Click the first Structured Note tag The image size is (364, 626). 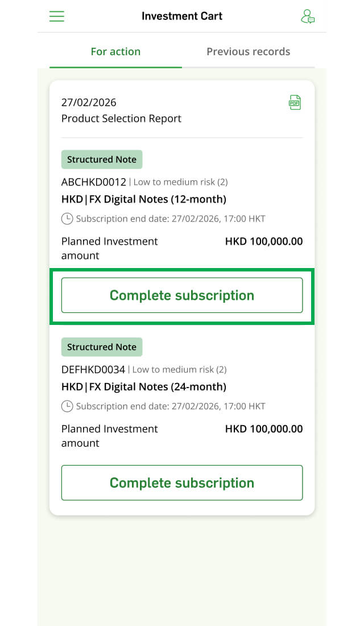coord(102,159)
